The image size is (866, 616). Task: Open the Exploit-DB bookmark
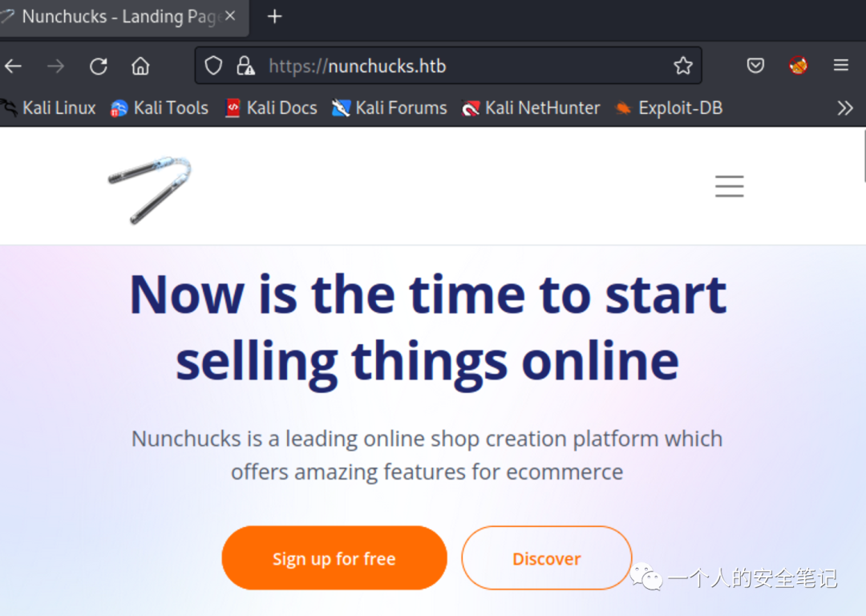click(669, 107)
